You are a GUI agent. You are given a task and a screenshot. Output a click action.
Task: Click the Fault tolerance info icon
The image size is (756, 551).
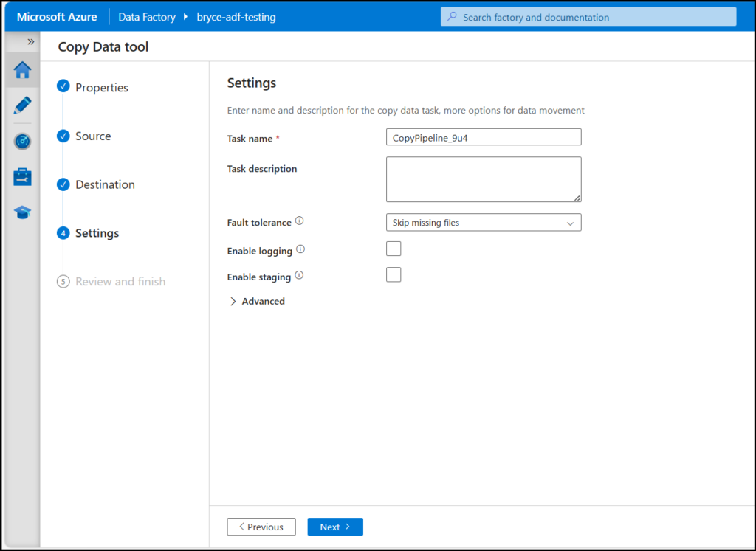(300, 221)
